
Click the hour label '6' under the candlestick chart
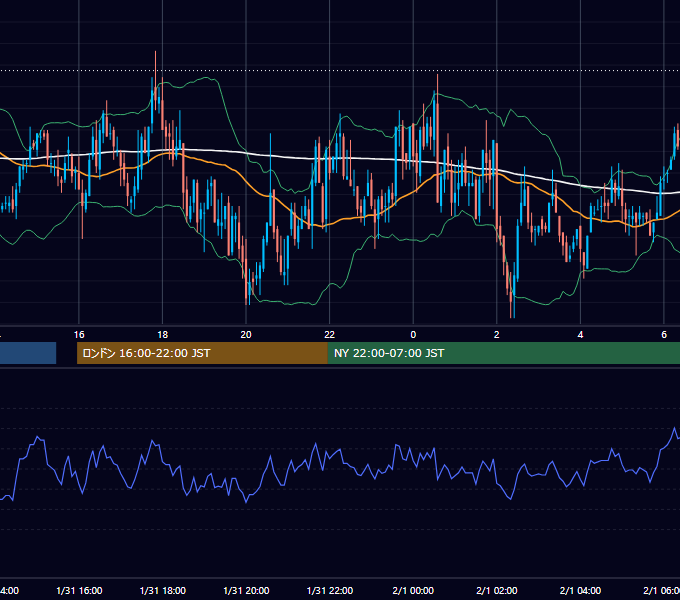[x=664, y=335]
